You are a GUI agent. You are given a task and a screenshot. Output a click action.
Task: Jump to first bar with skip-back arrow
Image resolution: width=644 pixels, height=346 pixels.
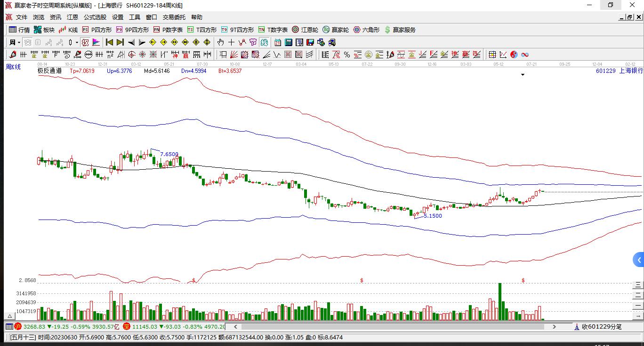click(x=109, y=42)
